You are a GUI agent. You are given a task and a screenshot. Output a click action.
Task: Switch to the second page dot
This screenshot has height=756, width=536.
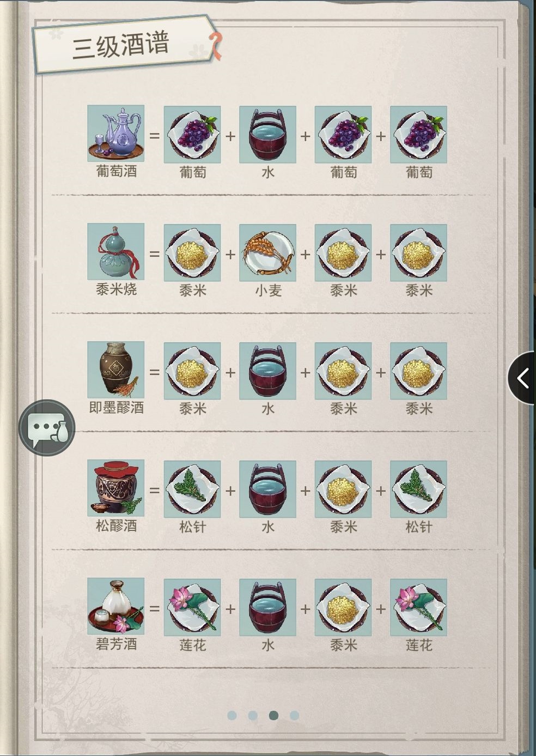pos(253,715)
